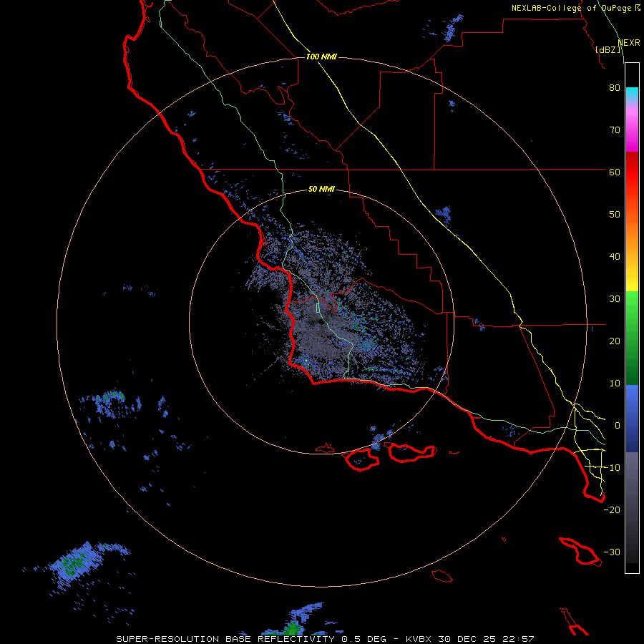Click the [dBZ] unit label
Viewport: 644px width, 644px height.
(608, 49)
